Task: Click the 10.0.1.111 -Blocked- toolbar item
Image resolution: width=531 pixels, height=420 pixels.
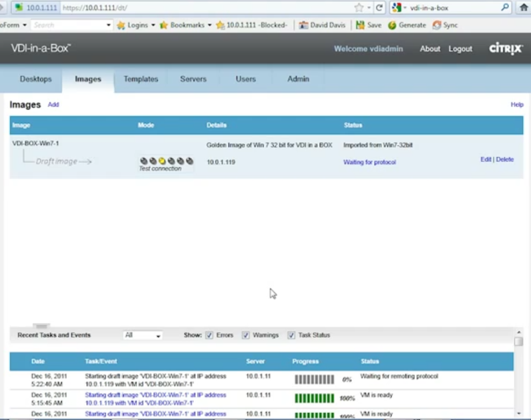Action: 252,25
